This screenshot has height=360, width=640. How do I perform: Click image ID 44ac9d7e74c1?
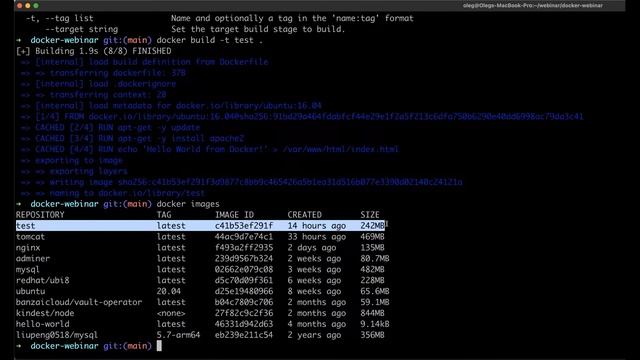click(244, 237)
